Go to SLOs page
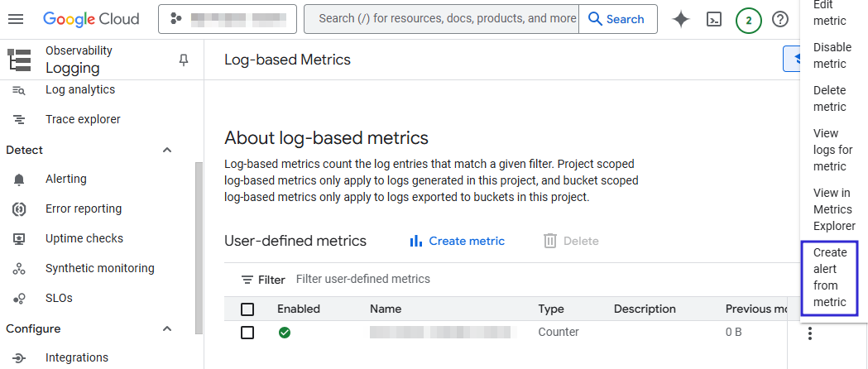 [x=60, y=299]
